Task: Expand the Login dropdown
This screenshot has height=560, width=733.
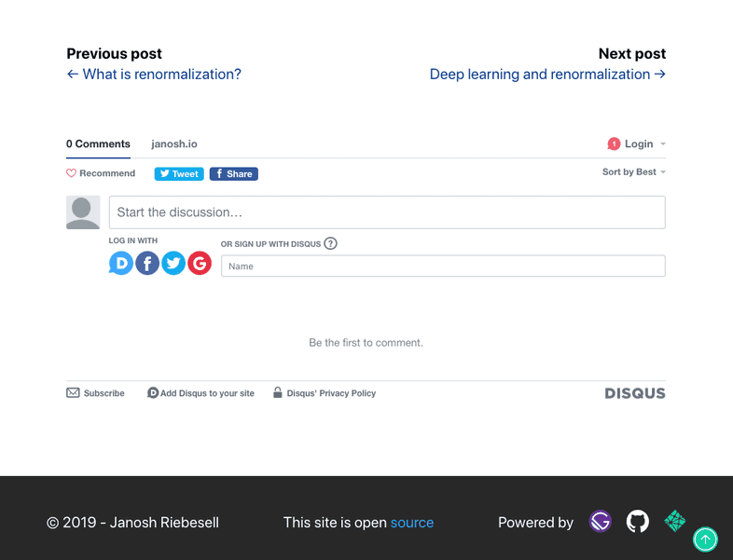Action: [x=638, y=144]
